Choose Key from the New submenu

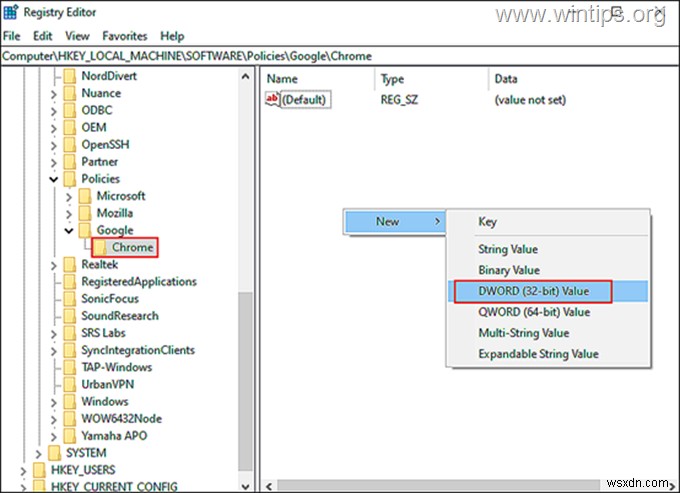(548, 222)
